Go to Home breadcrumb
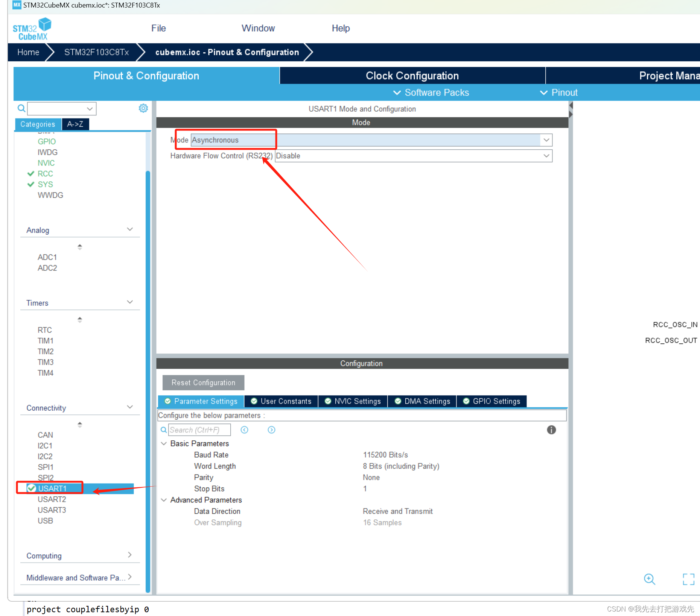 click(28, 52)
